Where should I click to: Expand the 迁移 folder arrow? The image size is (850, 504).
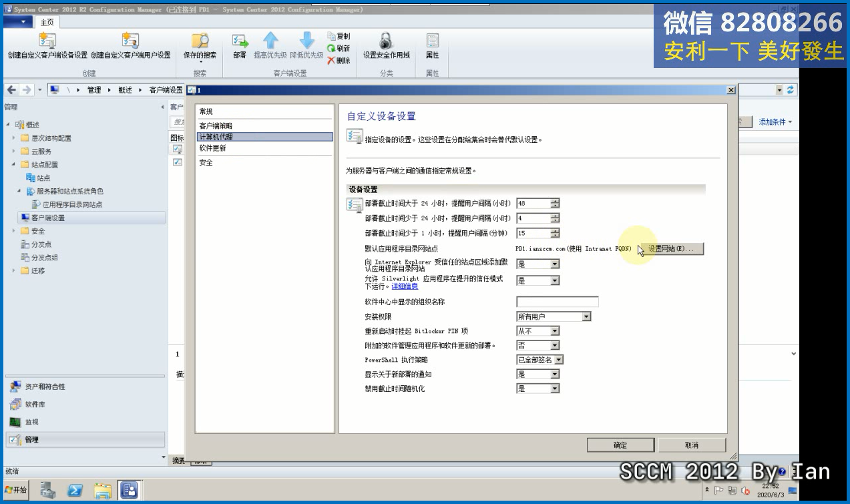click(x=14, y=271)
